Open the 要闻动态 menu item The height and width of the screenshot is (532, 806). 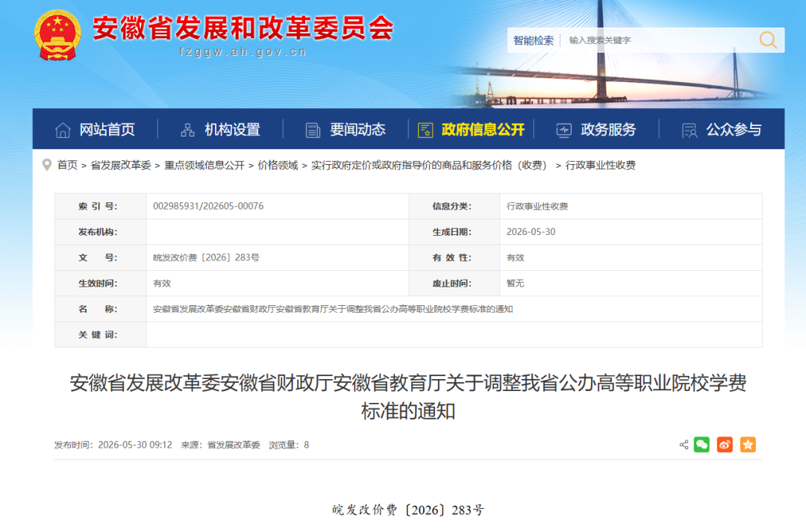click(x=346, y=130)
